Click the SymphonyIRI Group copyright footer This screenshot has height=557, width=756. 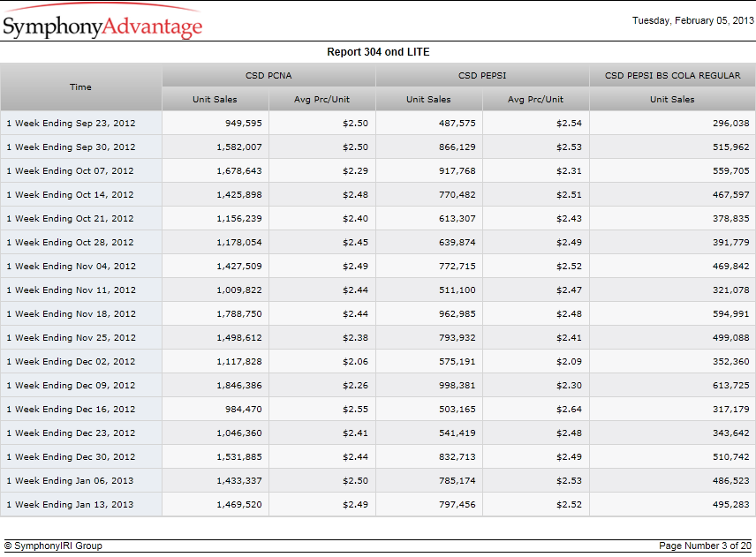pos(53,546)
